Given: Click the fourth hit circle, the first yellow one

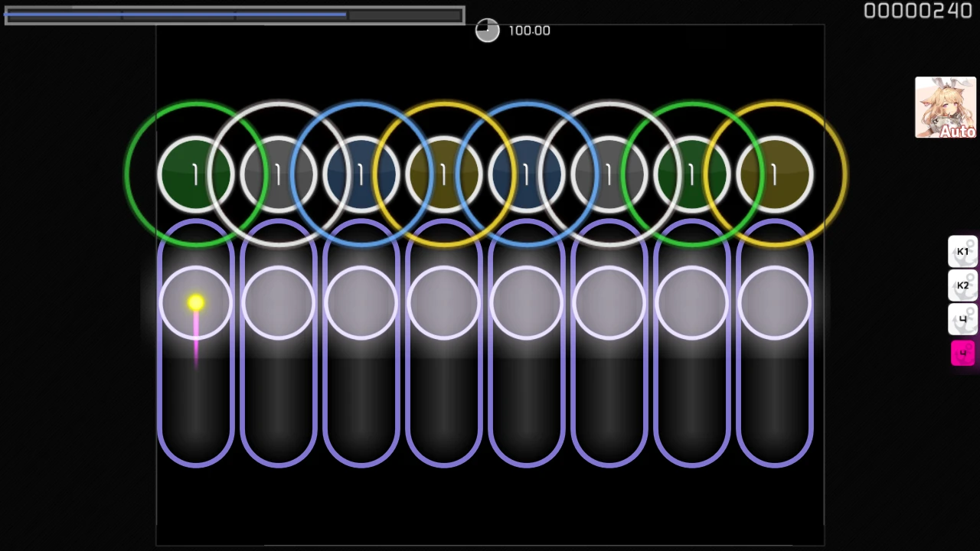Looking at the screenshot, I should click(x=443, y=174).
